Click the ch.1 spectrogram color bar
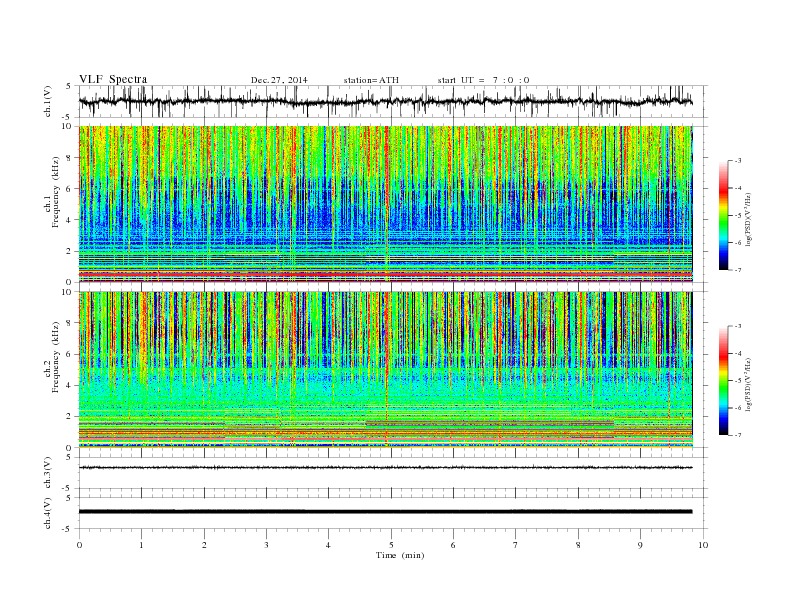This screenshot has height=612, width=792. pyautogui.click(x=723, y=215)
